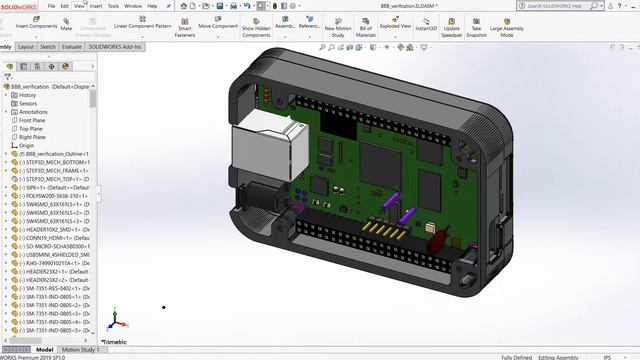Image resolution: width=640 pixels, height=360 pixels.
Task: Click Take Snapshot
Action: (x=476, y=28)
